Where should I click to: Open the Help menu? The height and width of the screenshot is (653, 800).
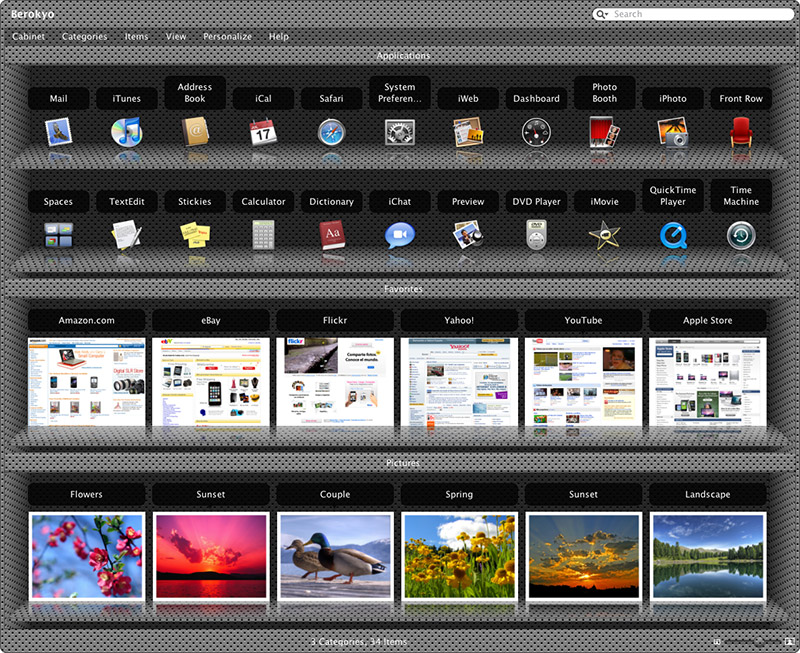click(x=279, y=37)
